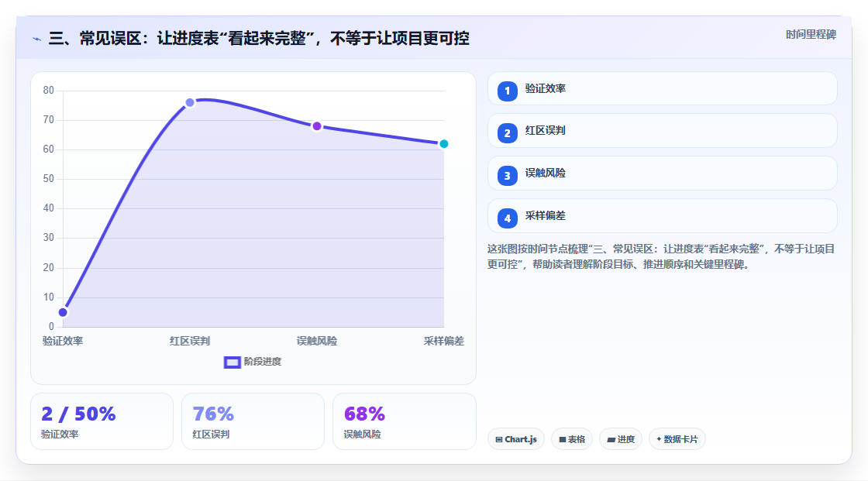Click the x-axis label 误触风险

point(317,341)
